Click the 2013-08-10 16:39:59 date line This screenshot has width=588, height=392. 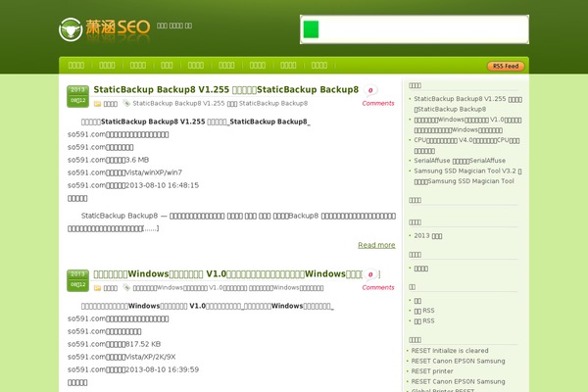133,369
